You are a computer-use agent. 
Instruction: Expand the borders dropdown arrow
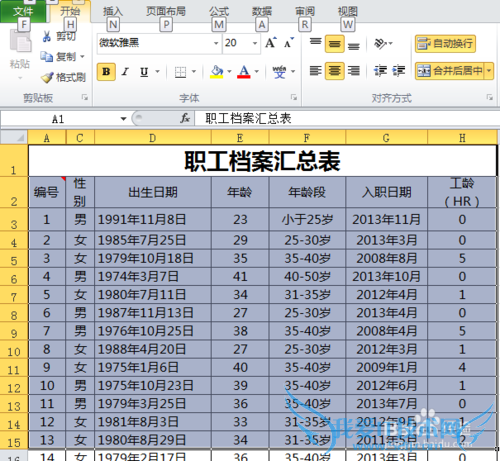[194, 72]
